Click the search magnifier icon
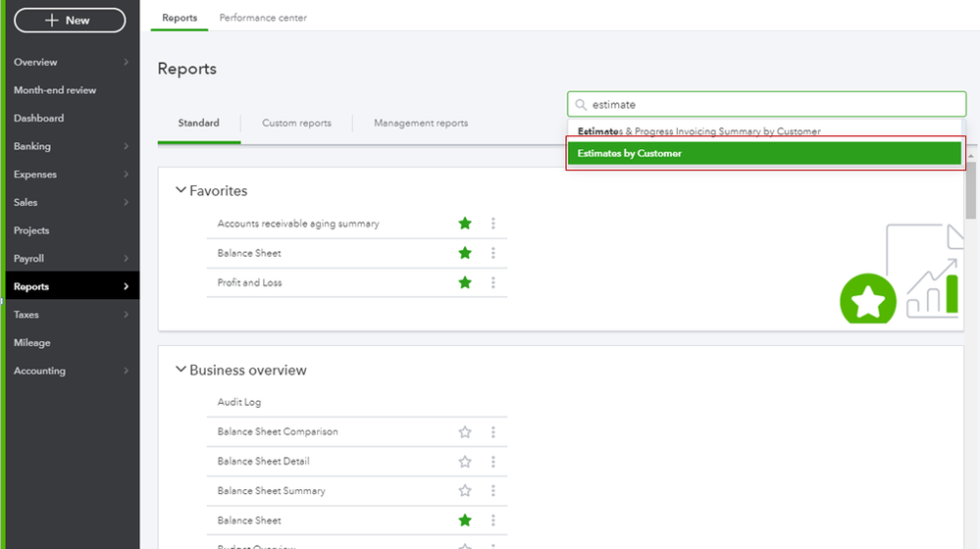The height and width of the screenshot is (549, 980). pos(581,104)
